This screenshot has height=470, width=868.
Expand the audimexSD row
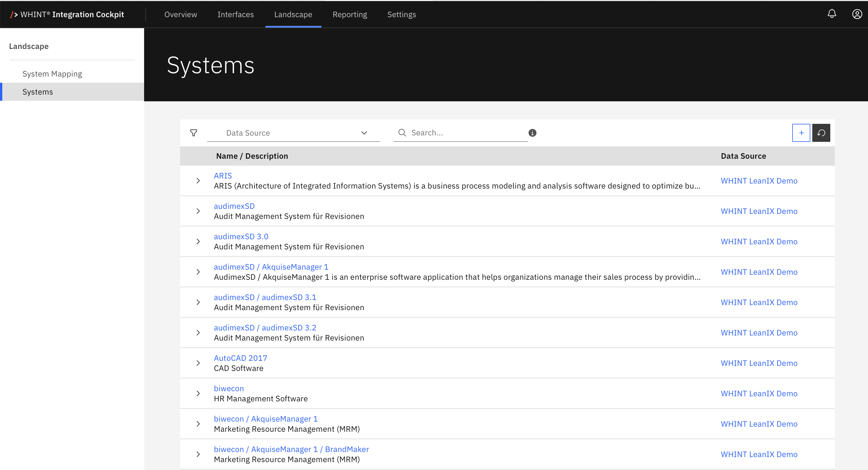tap(198, 211)
